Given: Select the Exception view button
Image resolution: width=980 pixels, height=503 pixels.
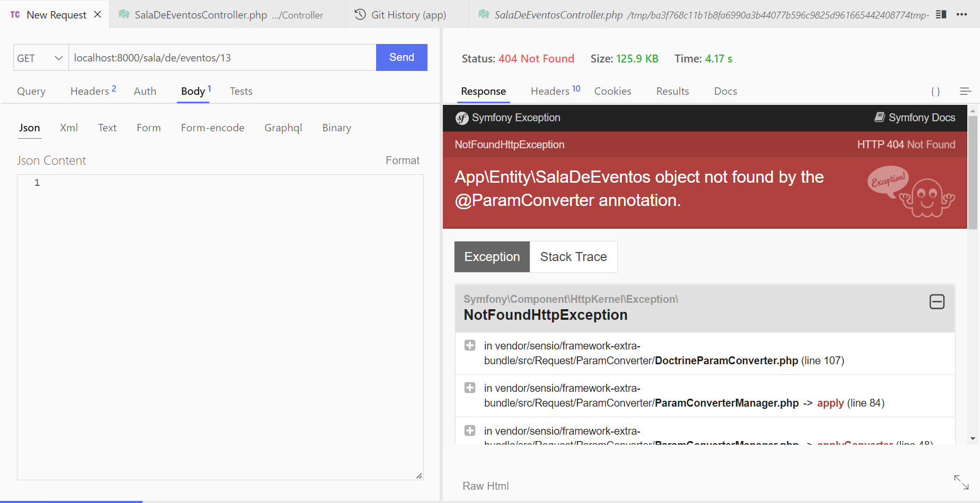Looking at the screenshot, I should 492,257.
